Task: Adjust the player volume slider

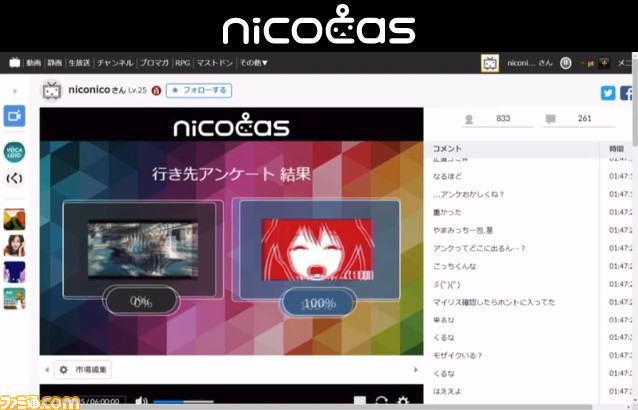Action: [184, 401]
